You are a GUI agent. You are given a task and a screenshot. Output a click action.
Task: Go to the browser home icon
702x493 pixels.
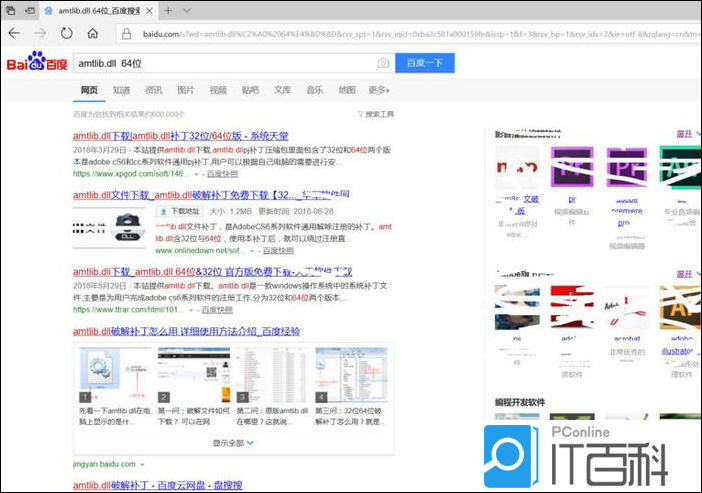tap(93, 33)
